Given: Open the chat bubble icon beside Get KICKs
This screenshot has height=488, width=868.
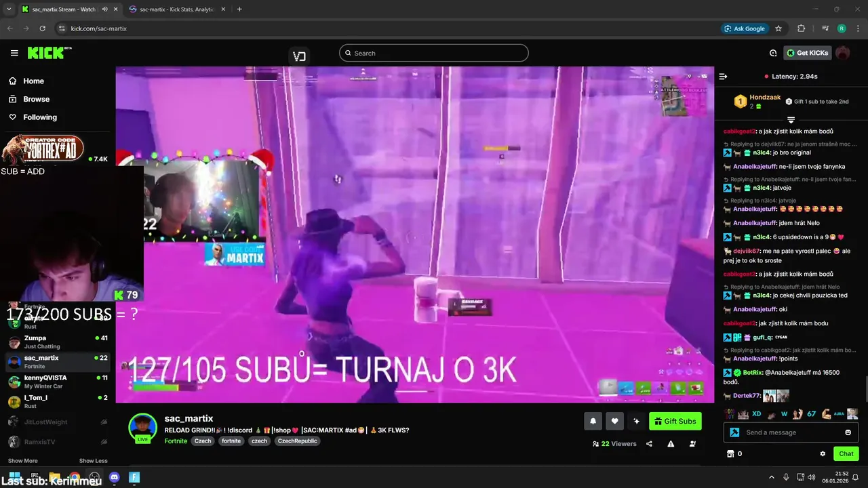Looking at the screenshot, I should [773, 53].
